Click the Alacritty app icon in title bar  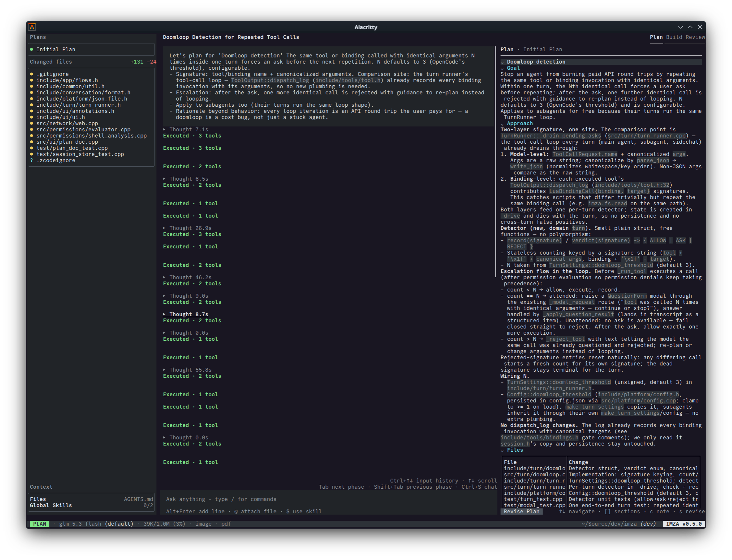point(32,27)
